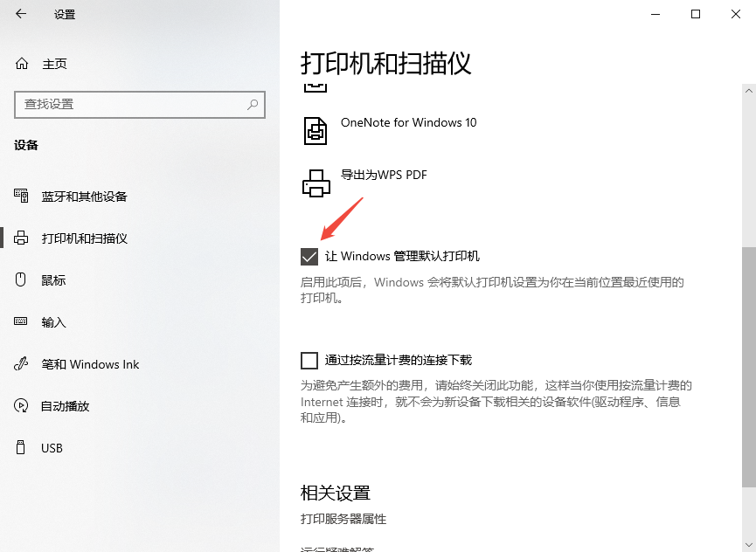The width and height of the screenshot is (756, 552).
Task: Select the Bluetooth icon in sidebar
Action: pyautogui.click(x=20, y=196)
